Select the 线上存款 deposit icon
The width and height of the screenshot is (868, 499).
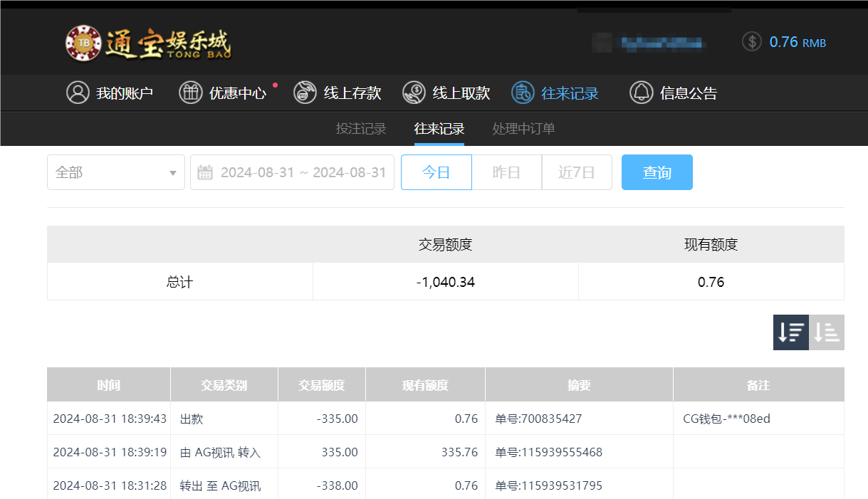tap(304, 93)
